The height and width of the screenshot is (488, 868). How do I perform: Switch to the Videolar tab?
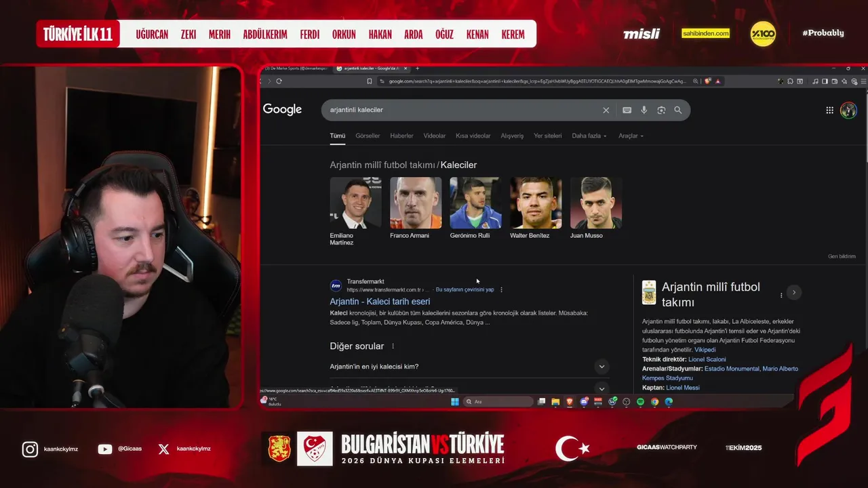[x=435, y=136]
